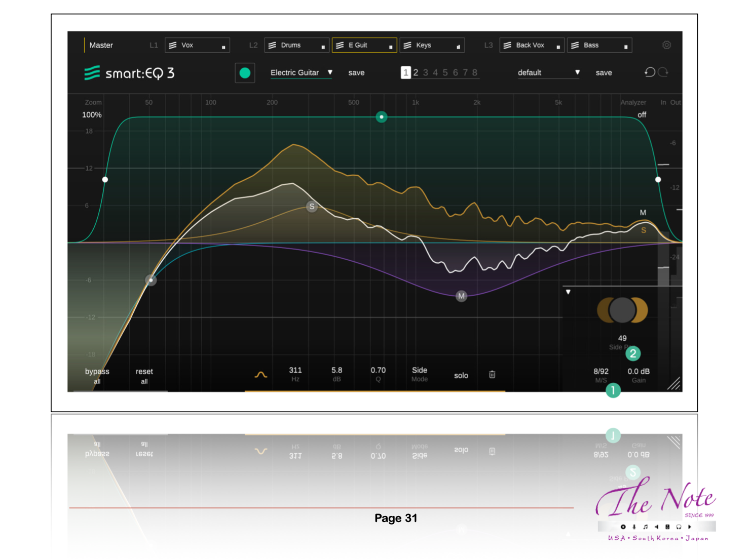Select the Keys track slot
This screenshot has height=560, width=750.
(432, 45)
